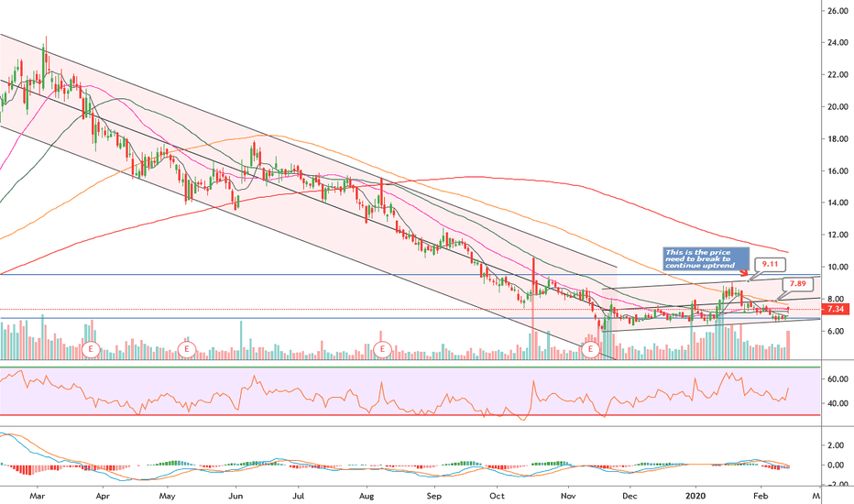Viewport: 854px width, 504px height.
Task: Select the 7.89 price callout label
Action: coord(797,283)
